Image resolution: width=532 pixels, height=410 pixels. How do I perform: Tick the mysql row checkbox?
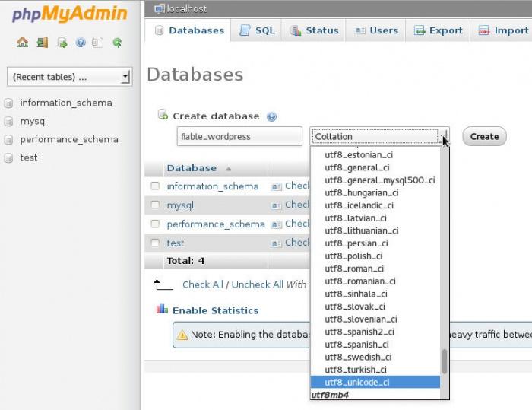point(155,205)
